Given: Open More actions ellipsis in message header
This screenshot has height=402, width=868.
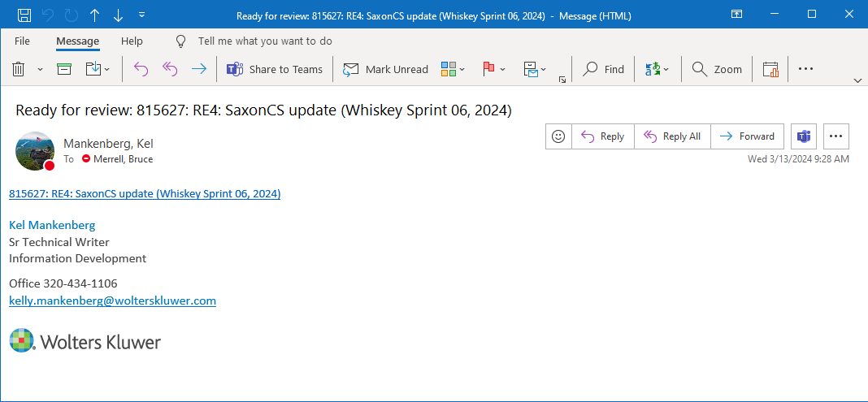Looking at the screenshot, I should pyautogui.click(x=835, y=136).
